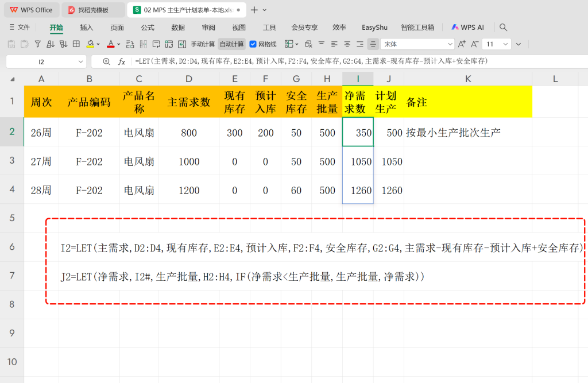Switch to 手动计算 manual calculation
This screenshot has width=588, height=383.
(x=203, y=44)
